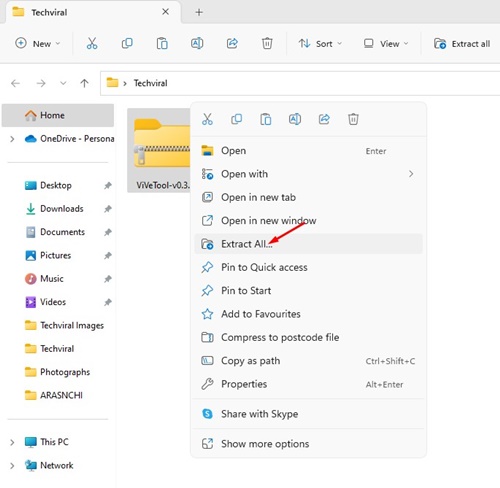Select Pin to Start

pyautogui.click(x=308, y=291)
